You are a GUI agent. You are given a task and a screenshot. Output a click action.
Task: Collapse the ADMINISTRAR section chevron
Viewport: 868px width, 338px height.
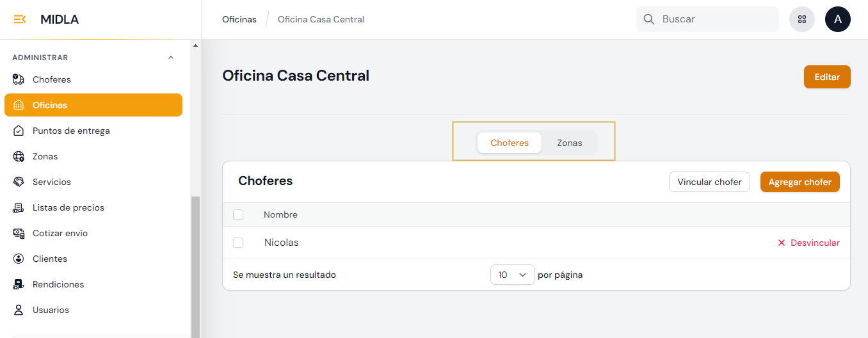click(170, 58)
